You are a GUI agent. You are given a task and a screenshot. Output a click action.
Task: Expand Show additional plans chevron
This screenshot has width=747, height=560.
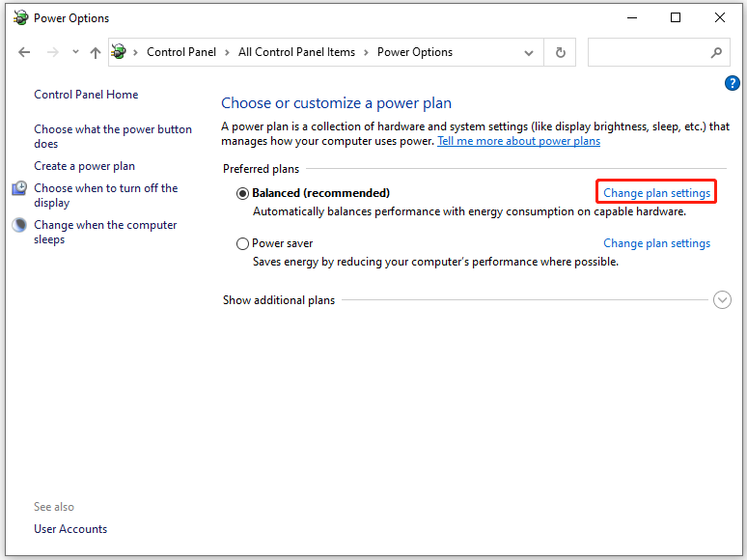tap(722, 299)
